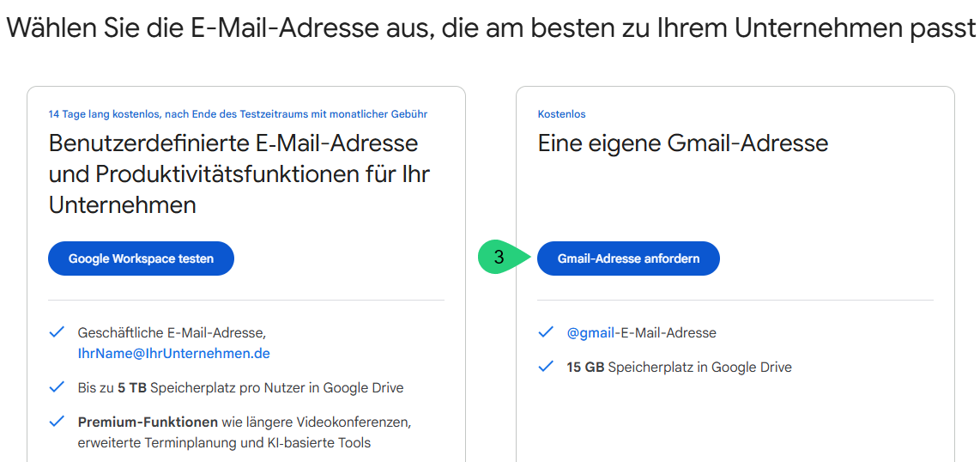Click the checkmark beside 15 GB Speicherplatz
Viewport: 980px width, 462px height.
click(547, 367)
